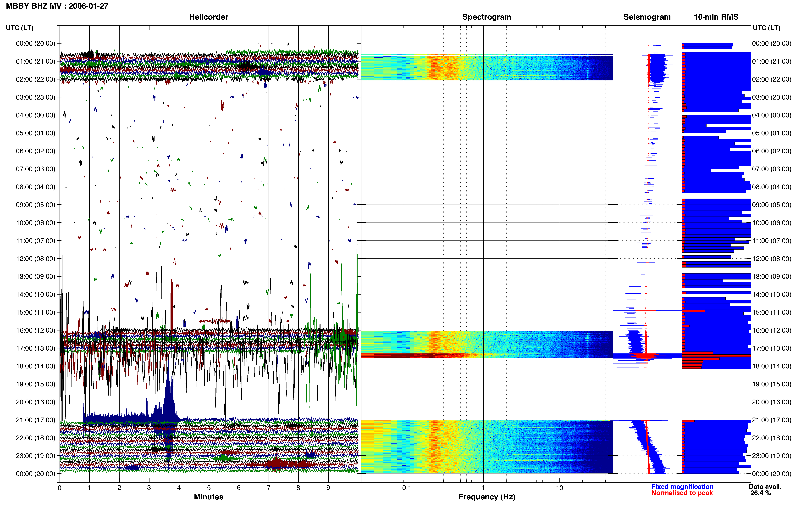Click the '0.1' frequency tick label
812x508 pixels.
(407, 487)
